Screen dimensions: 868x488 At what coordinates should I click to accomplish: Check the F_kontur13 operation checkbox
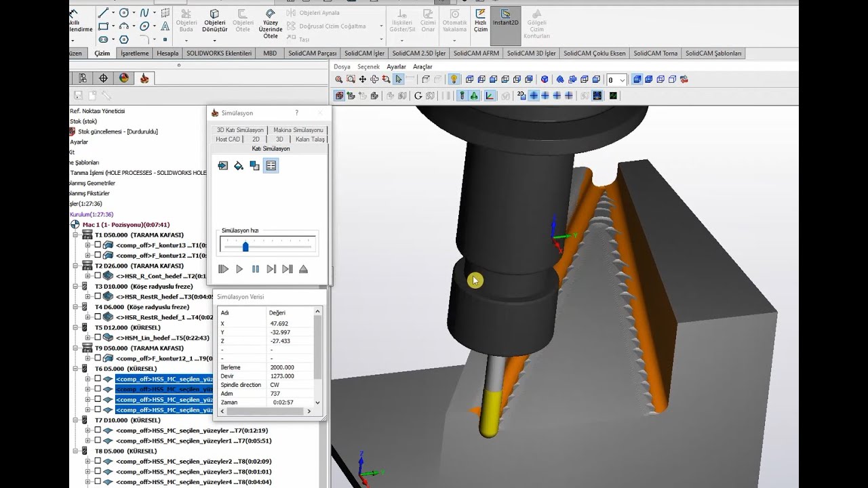[98, 245]
